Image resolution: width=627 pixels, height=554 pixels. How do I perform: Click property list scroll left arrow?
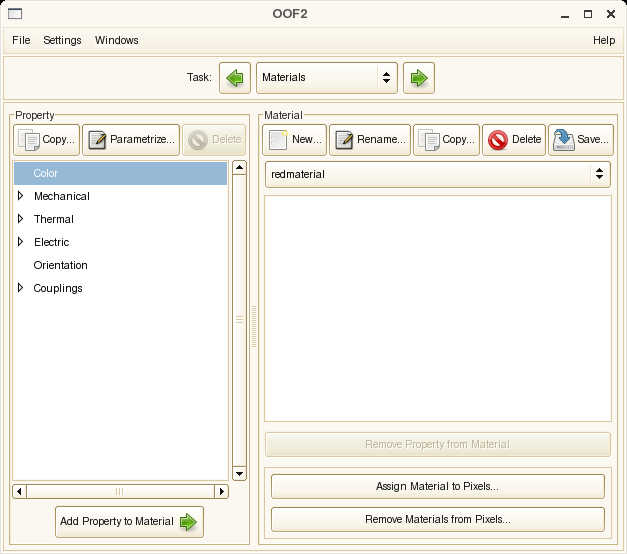coord(19,492)
